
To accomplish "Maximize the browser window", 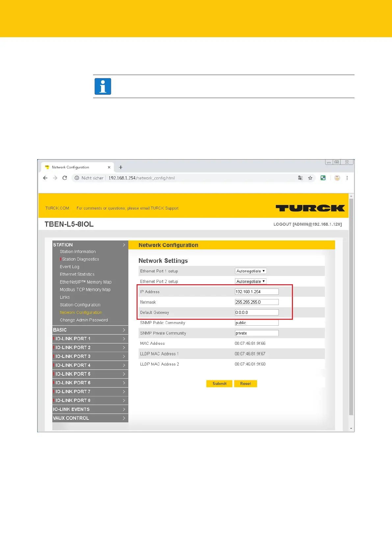I will (336, 162).
